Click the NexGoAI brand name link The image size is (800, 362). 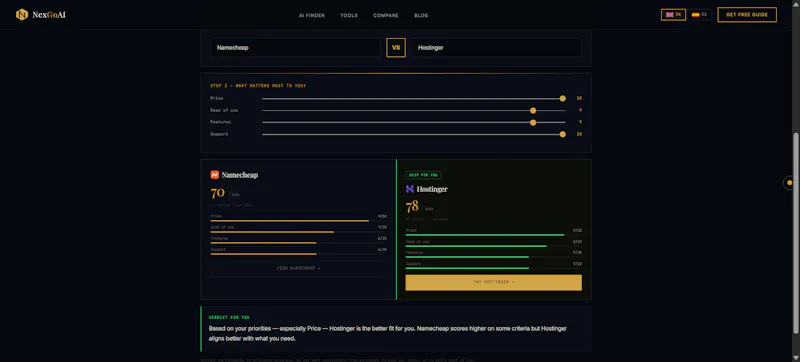click(x=49, y=15)
